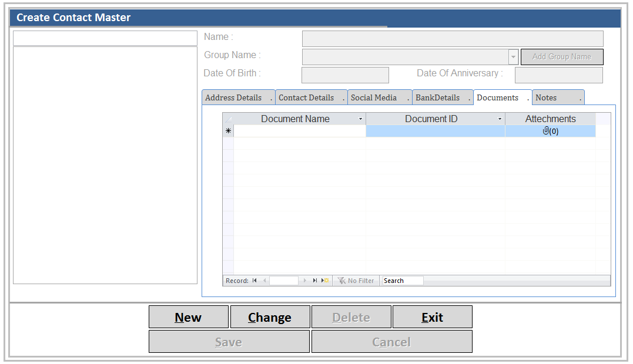Screen dimensions: 633x364
Task: Click the Exit button
Action: pos(432,317)
